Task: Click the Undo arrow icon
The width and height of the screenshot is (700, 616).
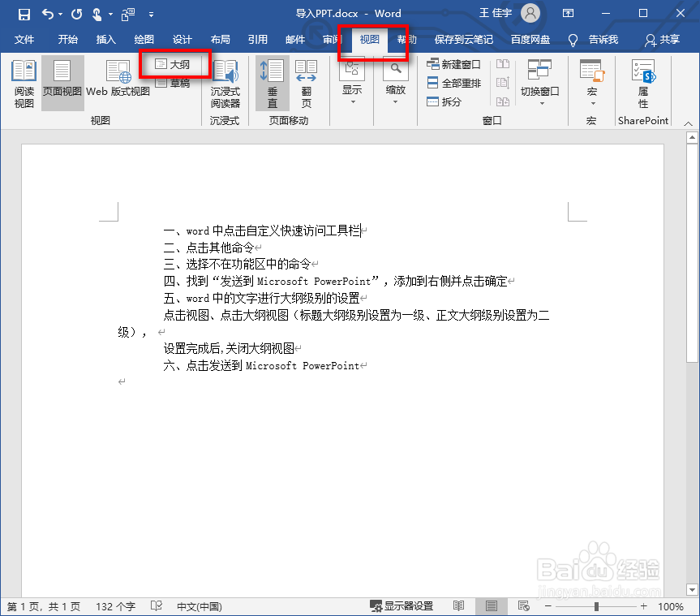Action: tap(48, 15)
